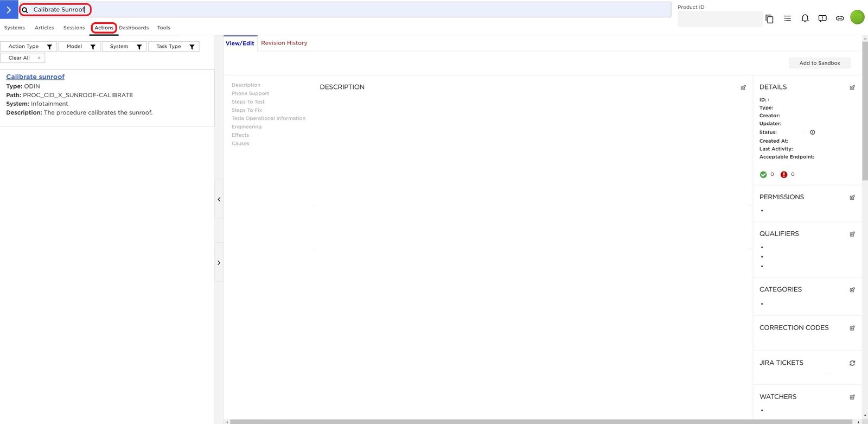This screenshot has height=424, width=868.
Task: Edit the Description section
Action: tap(743, 87)
